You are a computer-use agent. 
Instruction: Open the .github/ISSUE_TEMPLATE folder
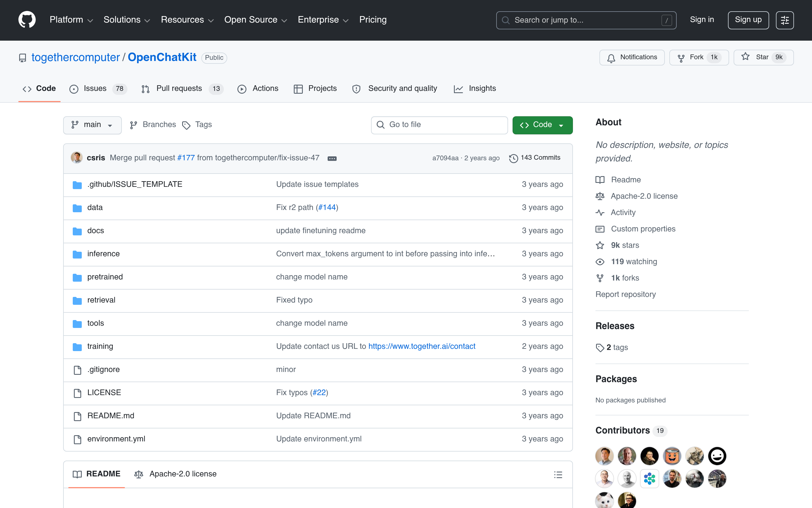(134, 185)
